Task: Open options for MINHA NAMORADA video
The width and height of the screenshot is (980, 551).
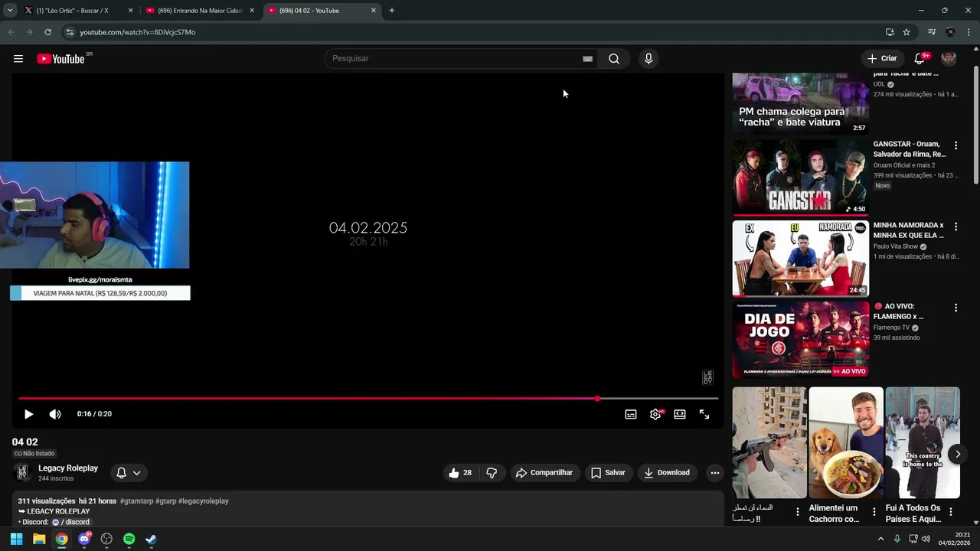Action: pos(955,227)
